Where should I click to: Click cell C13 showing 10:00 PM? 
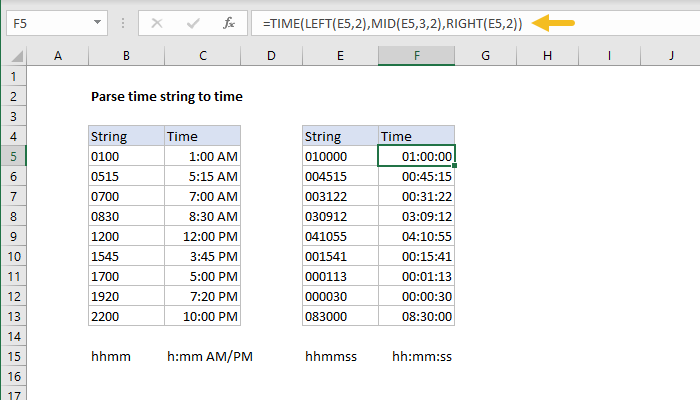pyautogui.click(x=202, y=315)
